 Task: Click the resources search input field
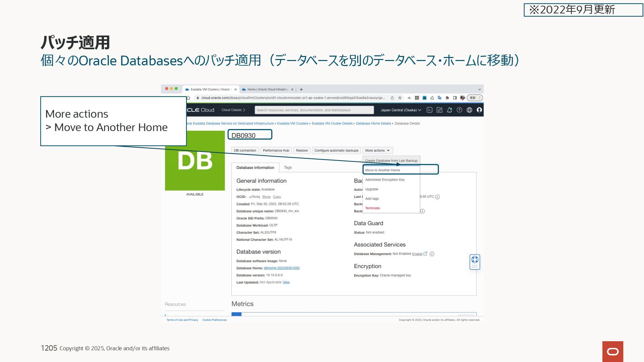click(314, 110)
